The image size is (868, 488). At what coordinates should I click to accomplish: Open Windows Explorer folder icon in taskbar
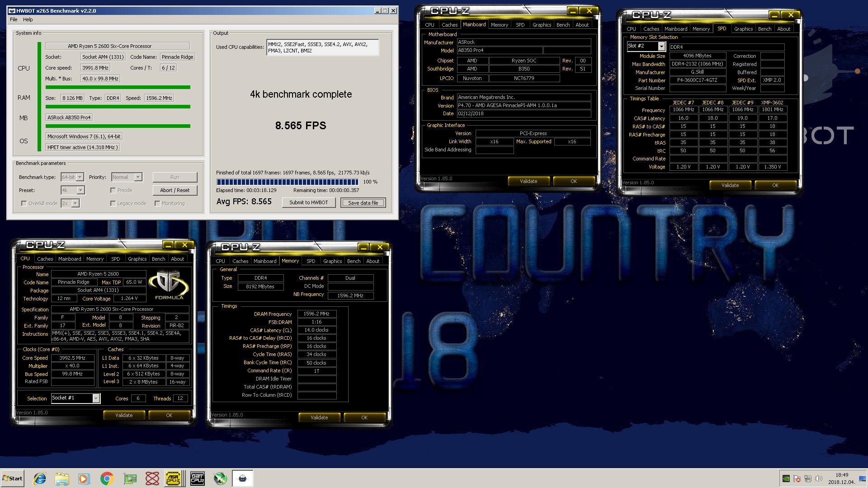[x=62, y=478]
